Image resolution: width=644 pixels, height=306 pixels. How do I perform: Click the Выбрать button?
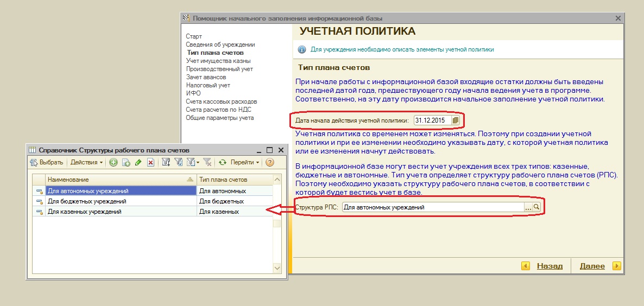47,162
